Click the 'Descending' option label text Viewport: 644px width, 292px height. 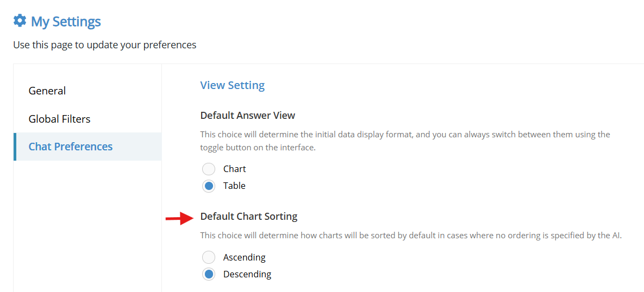pyautogui.click(x=247, y=274)
